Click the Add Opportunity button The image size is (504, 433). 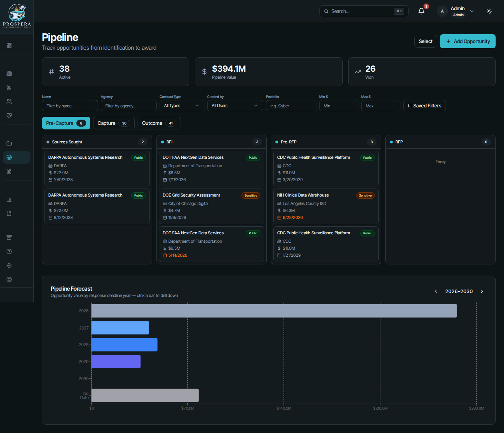tap(468, 41)
